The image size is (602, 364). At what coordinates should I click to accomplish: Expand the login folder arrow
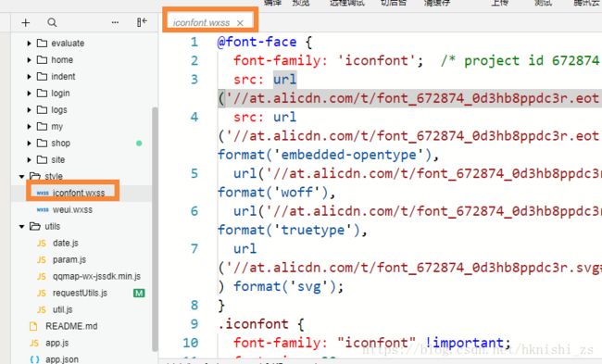(29, 94)
